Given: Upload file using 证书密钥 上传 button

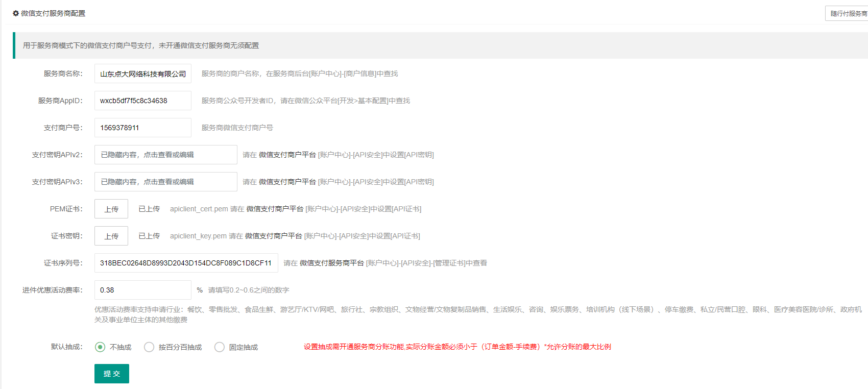Looking at the screenshot, I should point(111,236).
